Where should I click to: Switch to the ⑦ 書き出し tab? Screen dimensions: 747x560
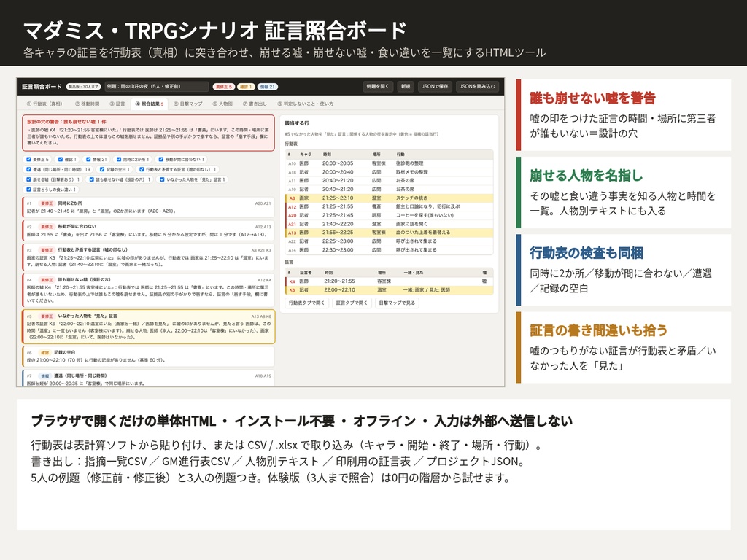(255, 104)
